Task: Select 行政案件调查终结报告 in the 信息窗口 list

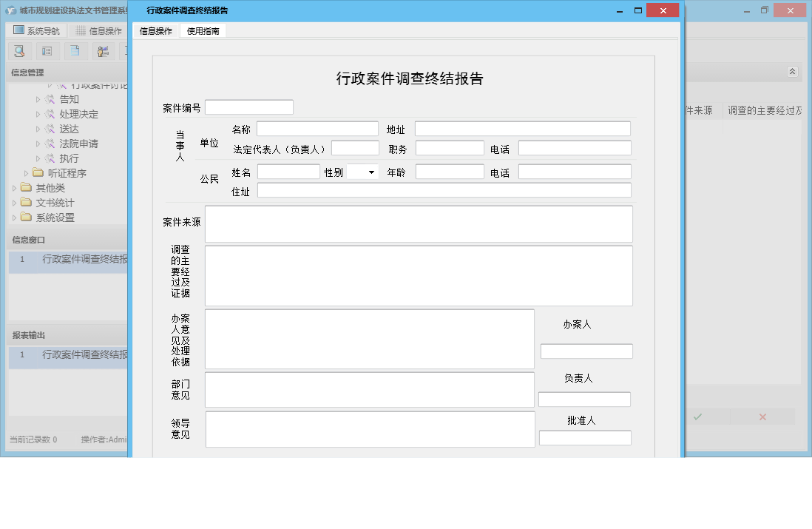Action: [81, 260]
